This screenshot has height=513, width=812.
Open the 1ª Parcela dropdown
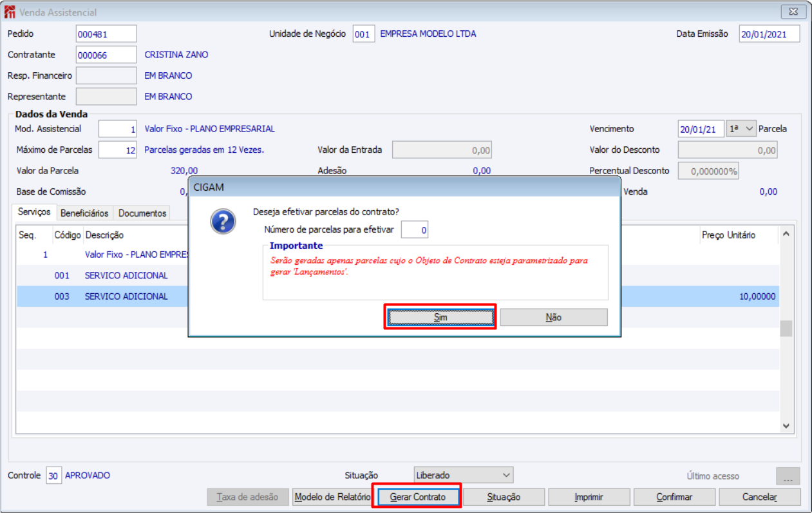point(741,128)
